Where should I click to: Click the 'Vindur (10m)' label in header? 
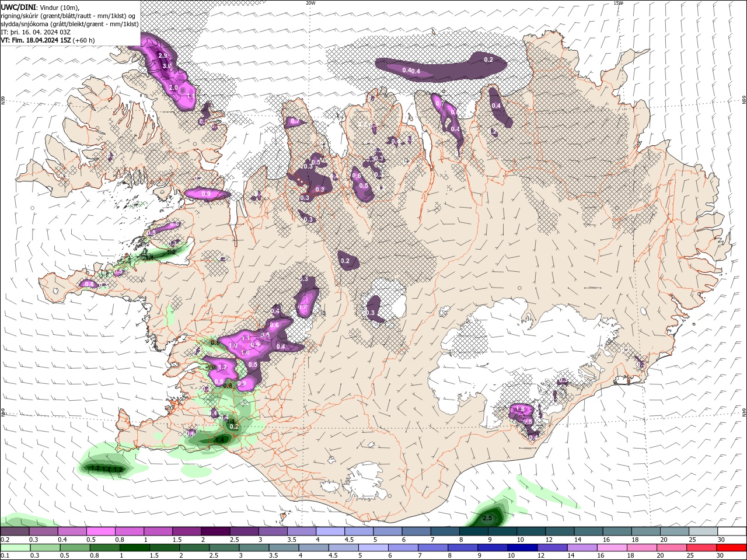[x=58, y=7]
